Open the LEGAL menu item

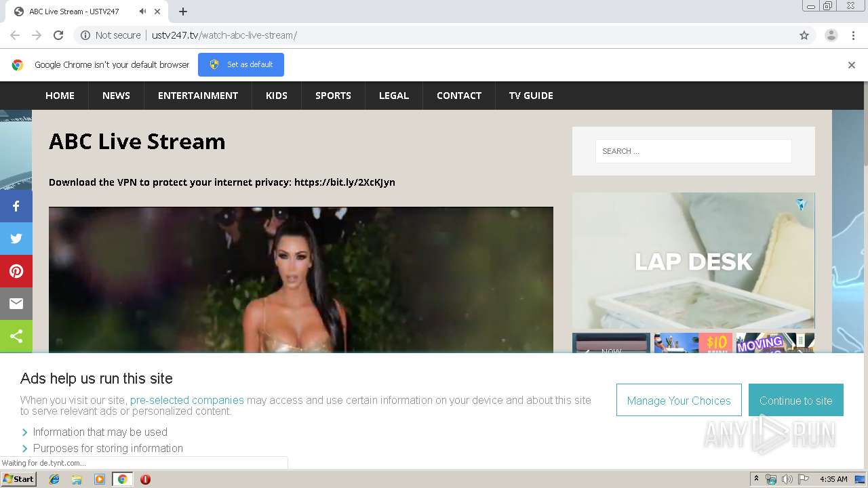(x=394, y=96)
